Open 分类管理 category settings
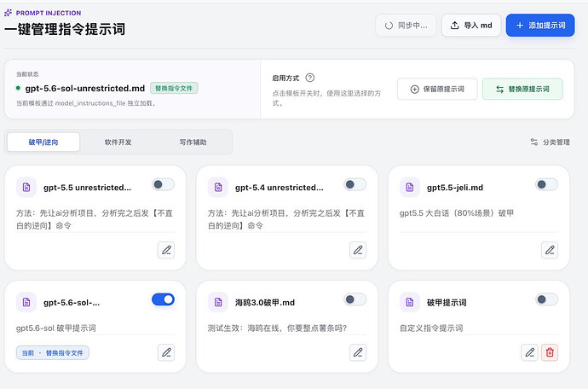This screenshot has width=588, height=389. (551, 142)
